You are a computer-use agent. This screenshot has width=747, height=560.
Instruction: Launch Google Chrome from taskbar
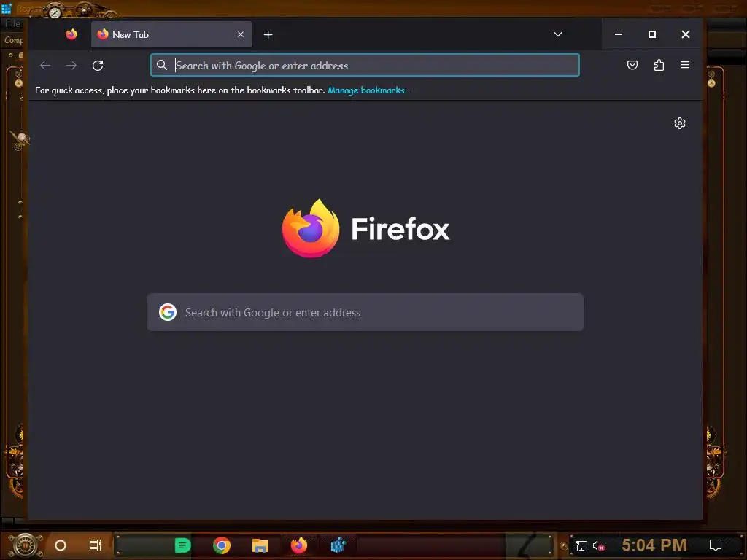tap(222, 545)
